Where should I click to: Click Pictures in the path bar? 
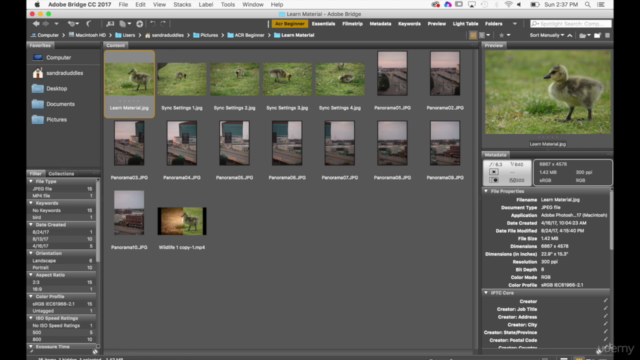205,35
